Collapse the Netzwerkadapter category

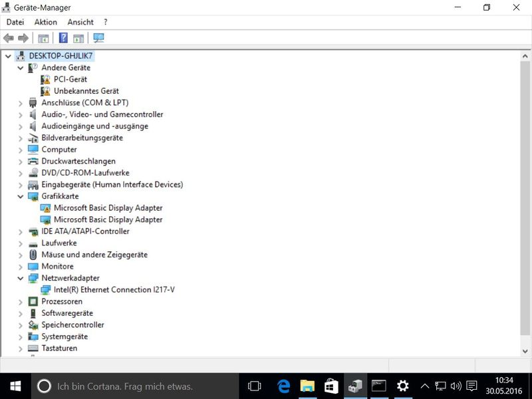click(21, 278)
